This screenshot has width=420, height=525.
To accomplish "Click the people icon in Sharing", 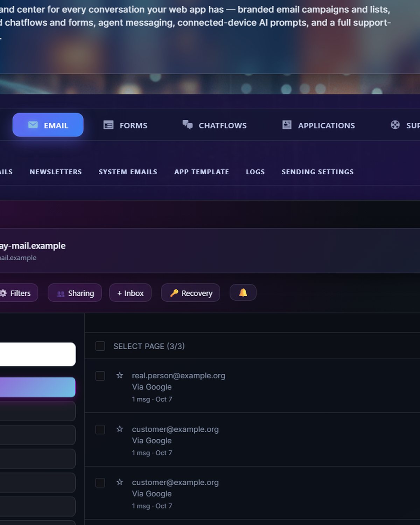I will pos(61,294).
